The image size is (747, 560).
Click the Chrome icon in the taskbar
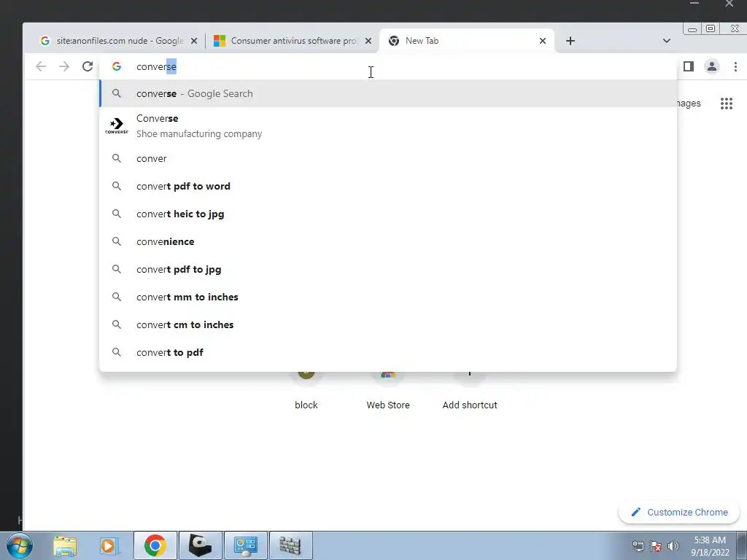click(x=155, y=545)
